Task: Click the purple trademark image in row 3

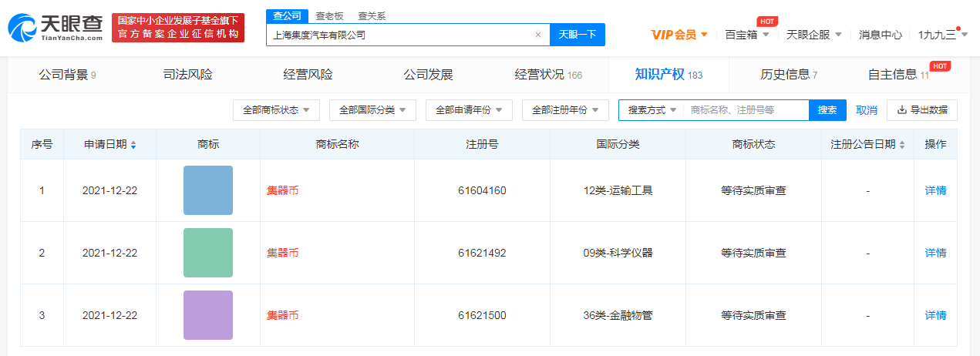Action: (x=208, y=315)
